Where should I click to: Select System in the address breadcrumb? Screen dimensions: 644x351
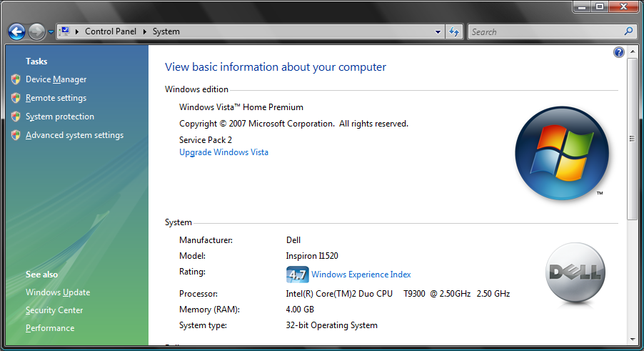tap(166, 31)
